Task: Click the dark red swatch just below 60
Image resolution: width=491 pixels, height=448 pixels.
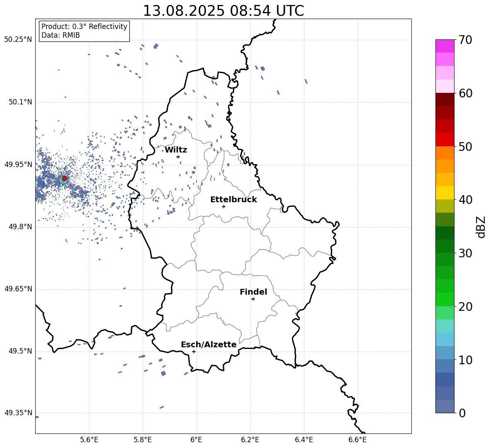Action: 445,99
